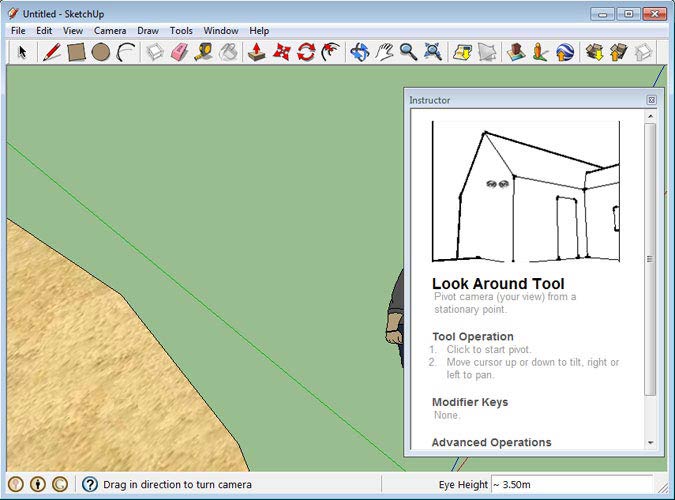Open the Tools menu
Image resolution: width=675 pixels, height=500 pixels.
tap(181, 31)
